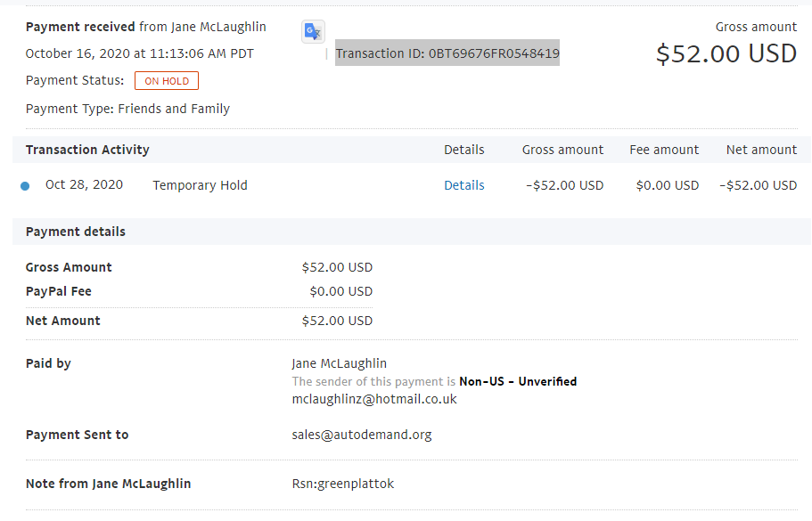Click Jane McLaughlin name under Paid by
The image size is (812, 521).
340,363
